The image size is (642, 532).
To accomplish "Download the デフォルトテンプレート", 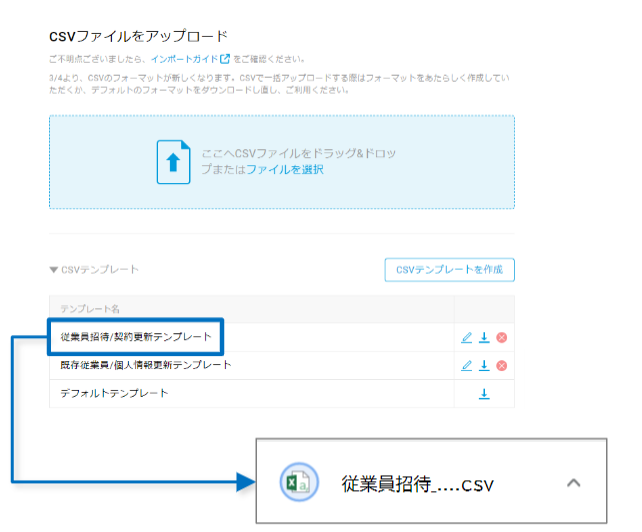I will pyautogui.click(x=484, y=394).
